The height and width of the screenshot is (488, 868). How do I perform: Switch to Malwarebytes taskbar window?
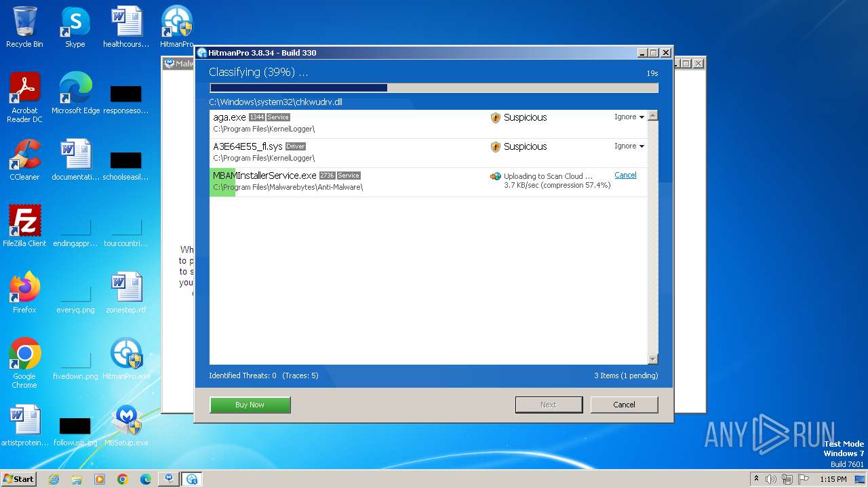click(169, 479)
